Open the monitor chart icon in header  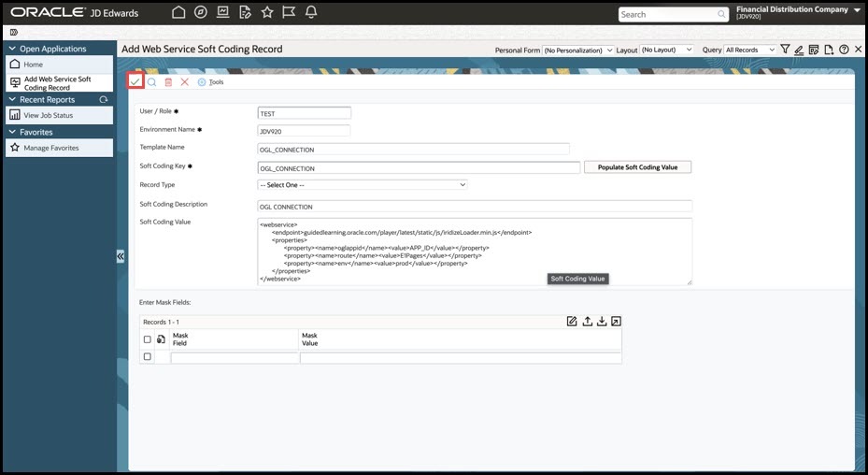(223, 12)
